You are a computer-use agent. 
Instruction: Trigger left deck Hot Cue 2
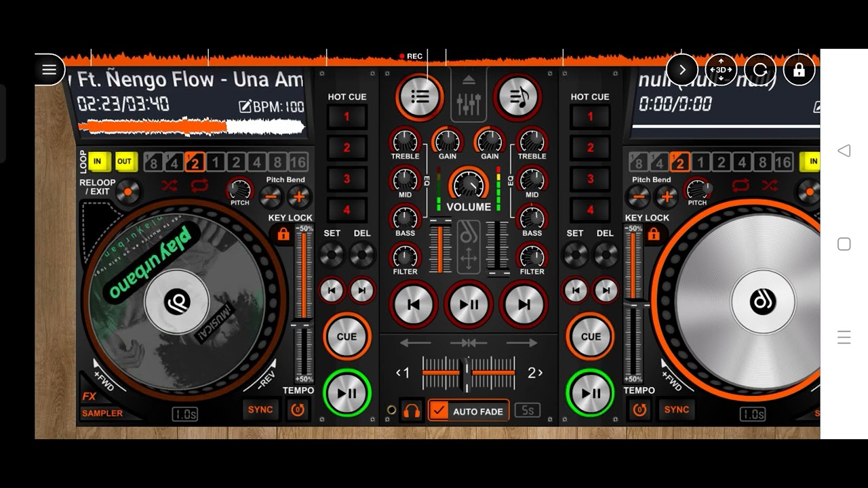(347, 148)
